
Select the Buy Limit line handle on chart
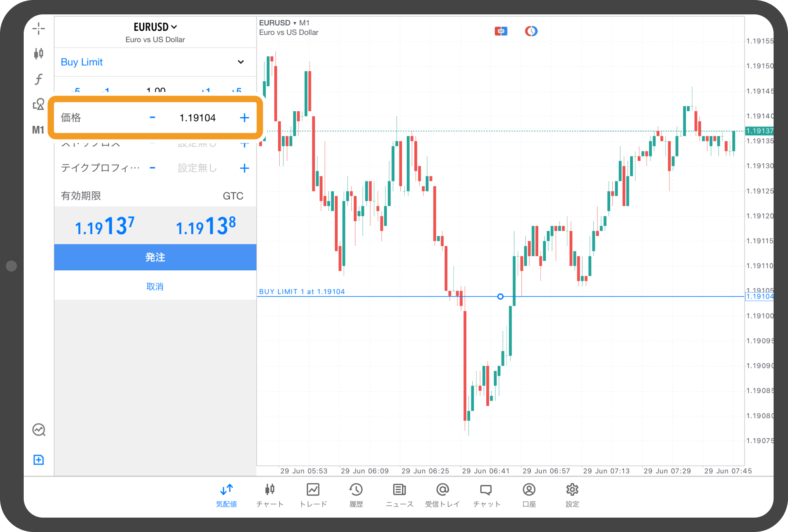(x=500, y=296)
